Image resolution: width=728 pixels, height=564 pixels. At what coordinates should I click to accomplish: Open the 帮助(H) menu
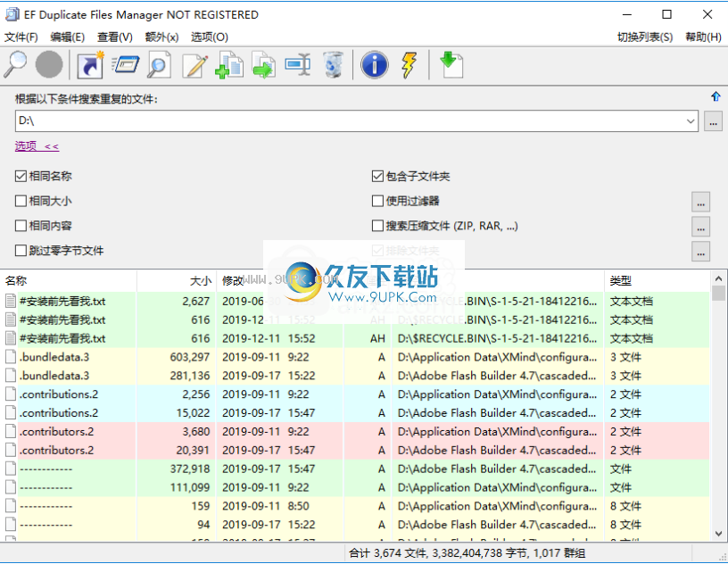[703, 37]
